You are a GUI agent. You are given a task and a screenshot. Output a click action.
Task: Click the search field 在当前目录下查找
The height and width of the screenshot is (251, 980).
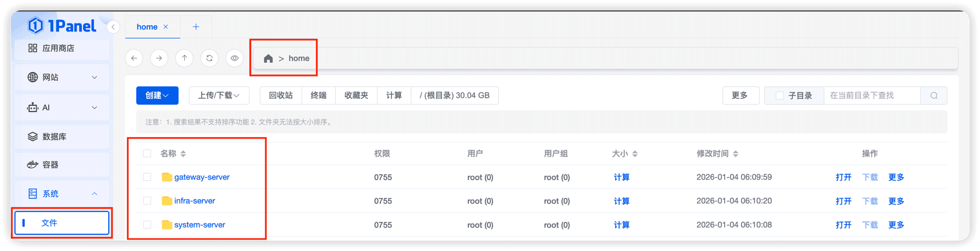[872, 95]
